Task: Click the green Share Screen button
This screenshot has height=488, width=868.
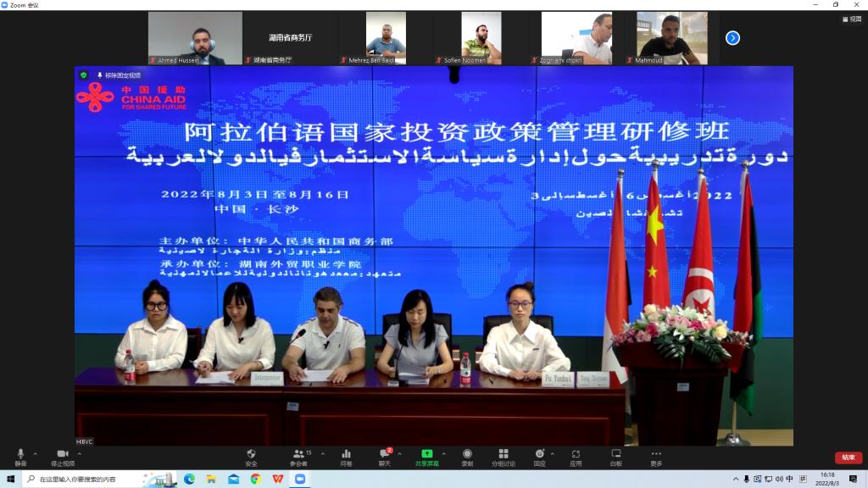Action: [427, 457]
